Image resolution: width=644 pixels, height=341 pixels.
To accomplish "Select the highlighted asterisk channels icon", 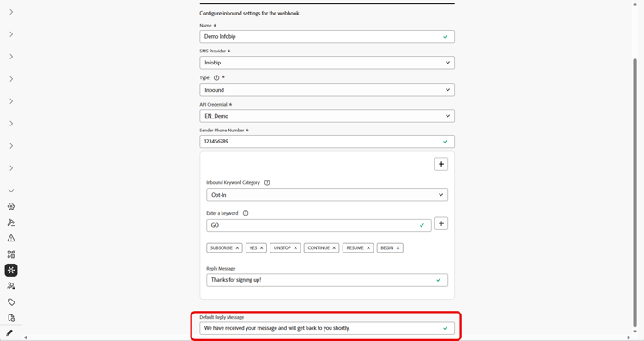I will click(11, 270).
